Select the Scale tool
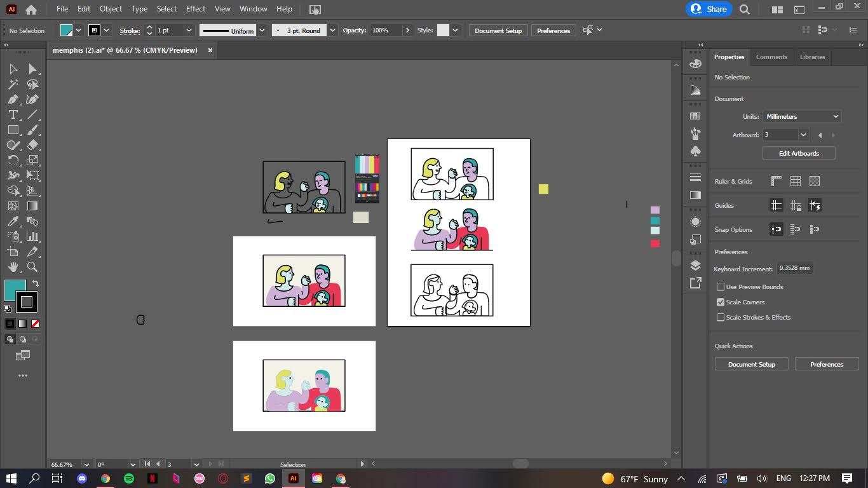The width and height of the screenshot is (868, 488). pyautogui.click(x=32, y=160)
